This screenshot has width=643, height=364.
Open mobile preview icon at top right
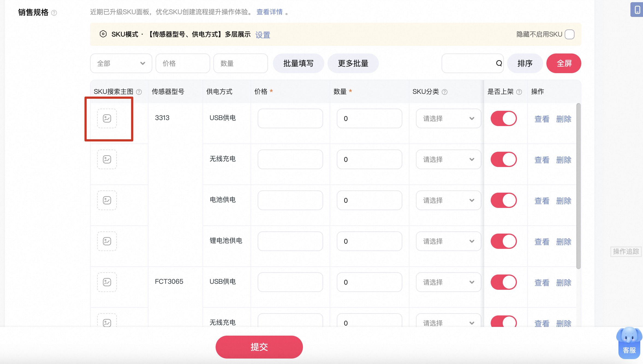(637, 10)
